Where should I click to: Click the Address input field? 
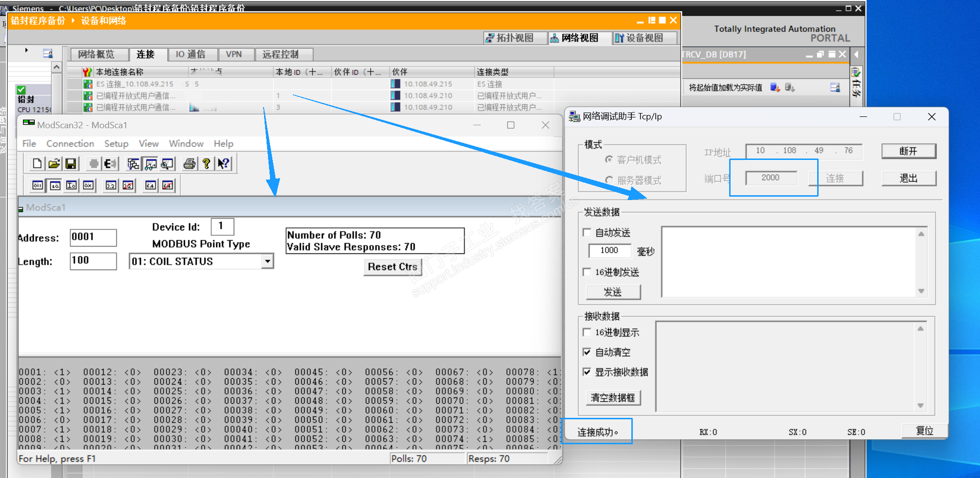(93, 238)
